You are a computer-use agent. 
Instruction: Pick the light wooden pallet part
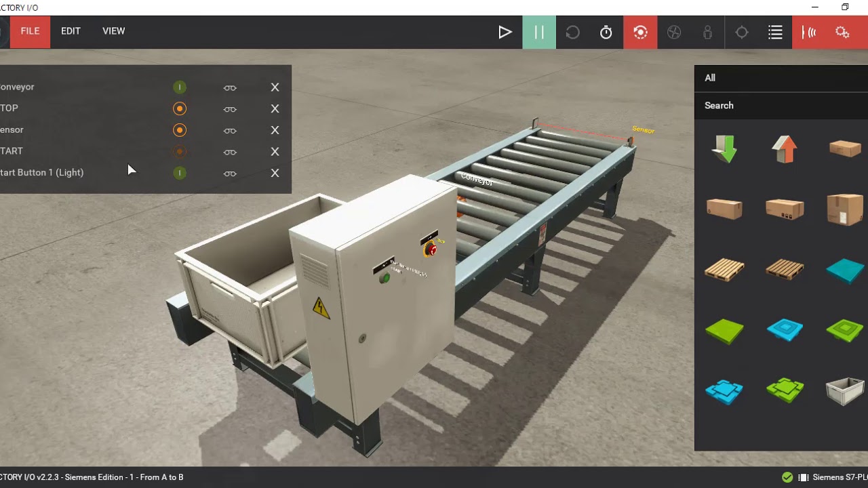[x=724, y=269]
